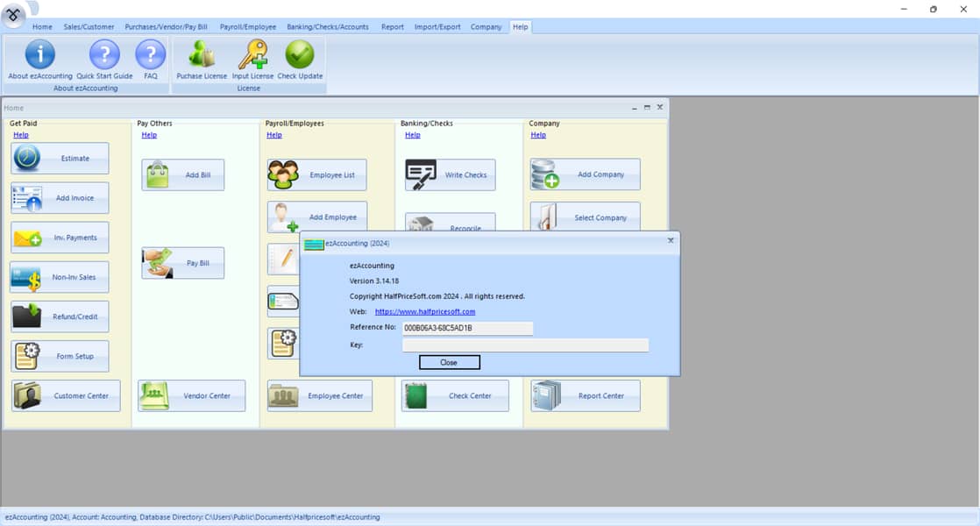Screen dimensions: 980x526
Task: Open Inv. Payments
Action: [x=60, y=238]
